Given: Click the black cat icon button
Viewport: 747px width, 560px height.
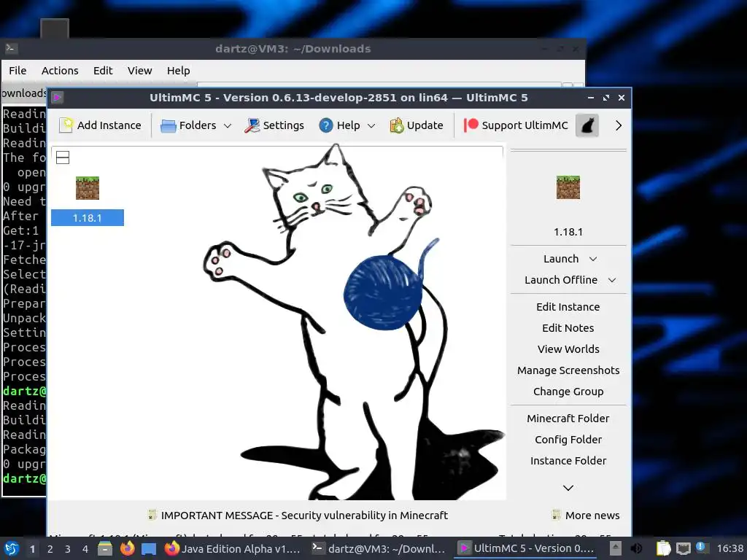Looking at the screenshot, I should pos(587,125).
